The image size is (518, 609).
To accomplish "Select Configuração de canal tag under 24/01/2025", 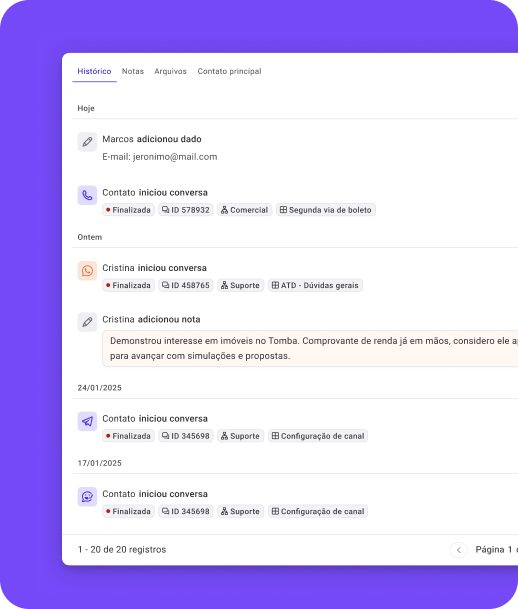I will (318, 436).
